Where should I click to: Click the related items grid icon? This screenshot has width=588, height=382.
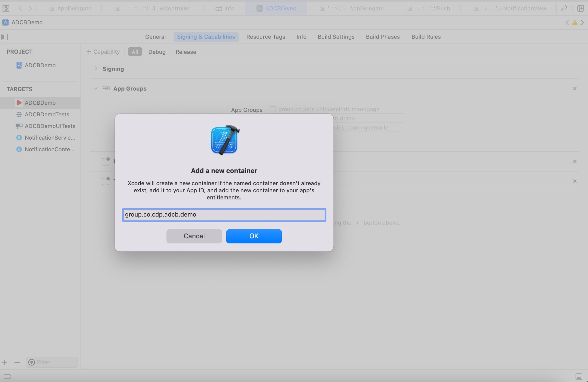tap(6, 8)
